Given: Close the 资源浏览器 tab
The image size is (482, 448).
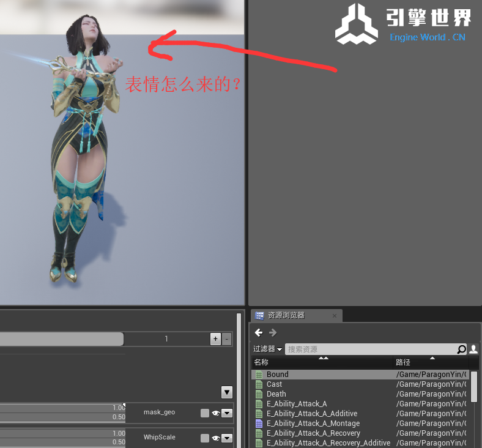Looking at the screenshot, I should 335,316.
